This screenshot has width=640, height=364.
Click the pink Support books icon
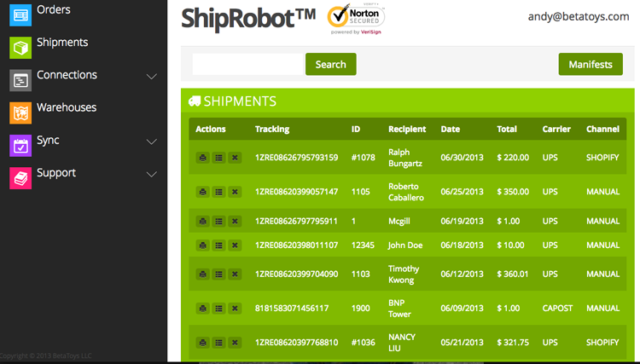point(20,178)
